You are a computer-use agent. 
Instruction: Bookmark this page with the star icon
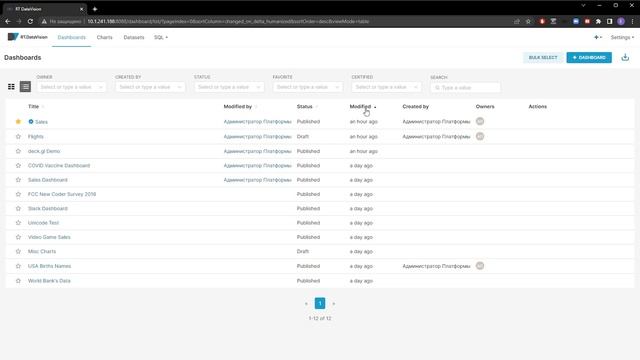coord(528,21)
